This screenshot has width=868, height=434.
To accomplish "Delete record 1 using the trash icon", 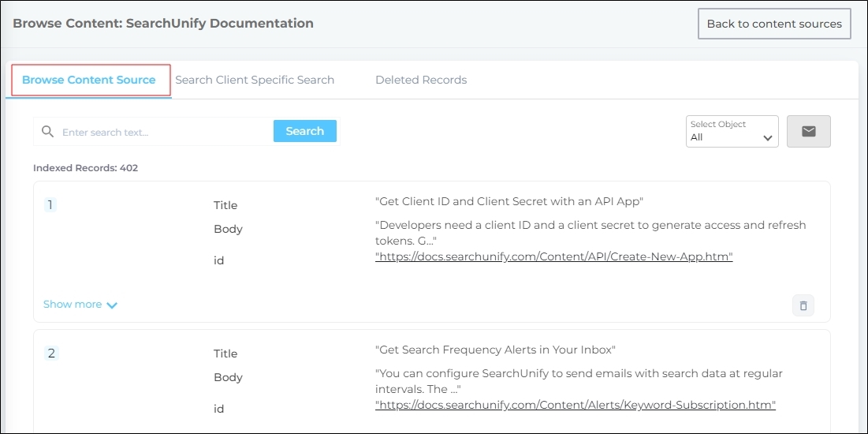I will pyautogui.click(x=803, y=305).
